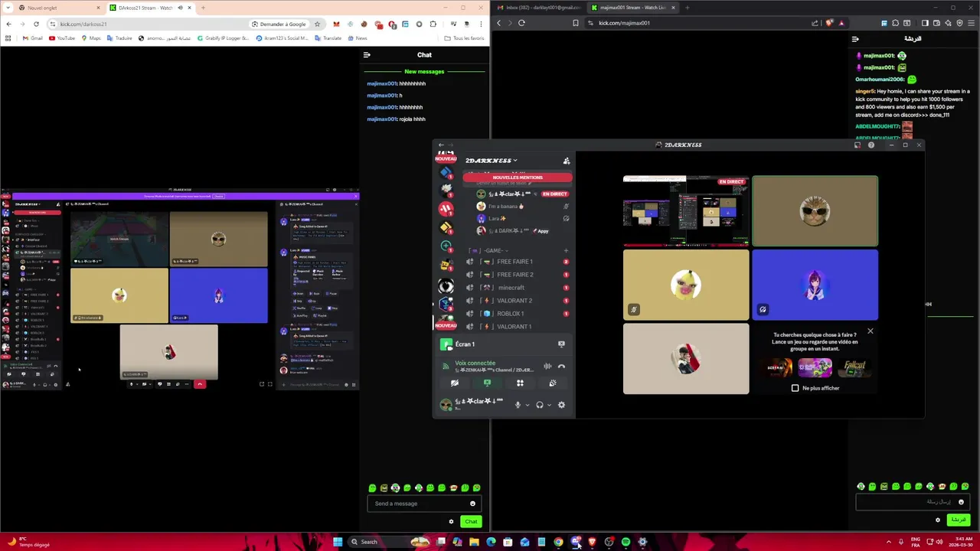This screenshot has height=551, width=980.
Task: Jump to New messages divider in Kick chat
Action: (424, 72)
